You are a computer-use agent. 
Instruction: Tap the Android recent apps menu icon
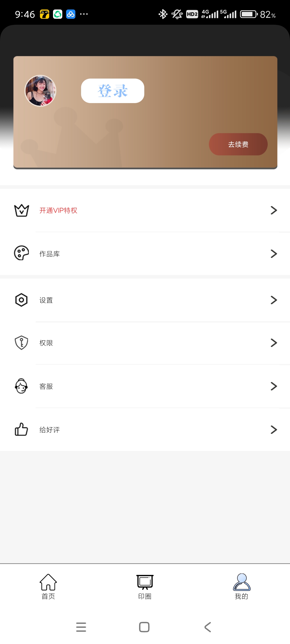click(81, 627)
